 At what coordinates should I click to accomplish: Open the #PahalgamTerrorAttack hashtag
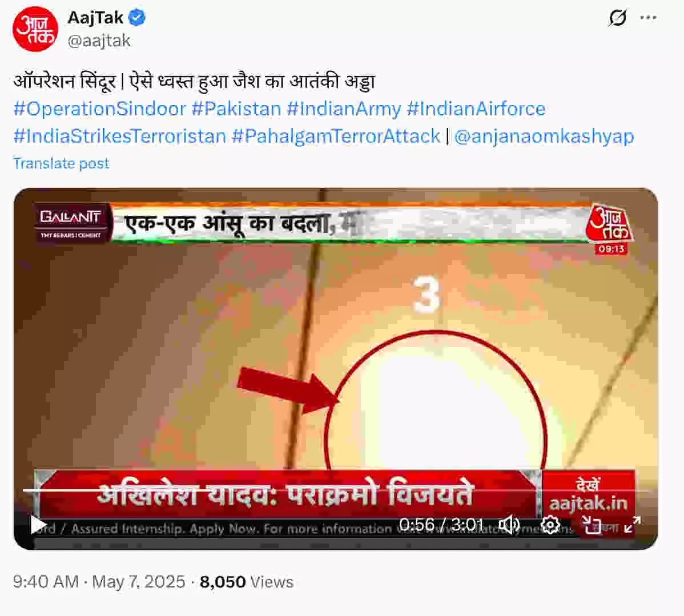336,136
